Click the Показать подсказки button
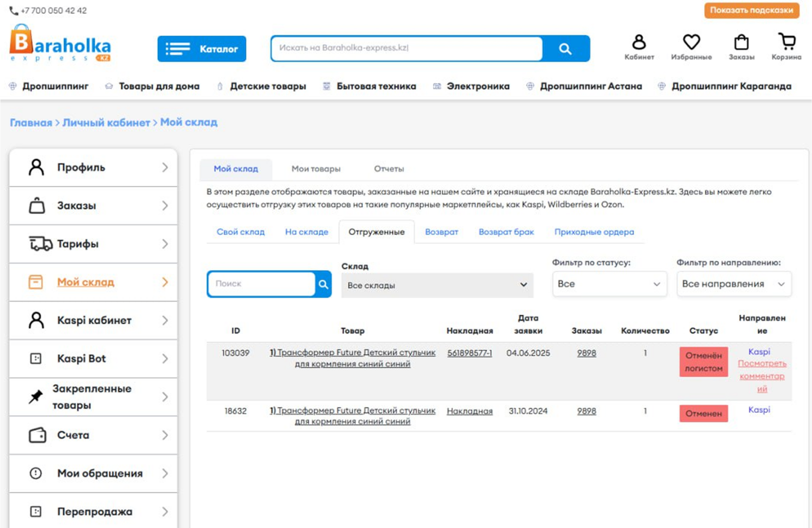Viewport: 812px width, 528px height. [x=751, y=10]
